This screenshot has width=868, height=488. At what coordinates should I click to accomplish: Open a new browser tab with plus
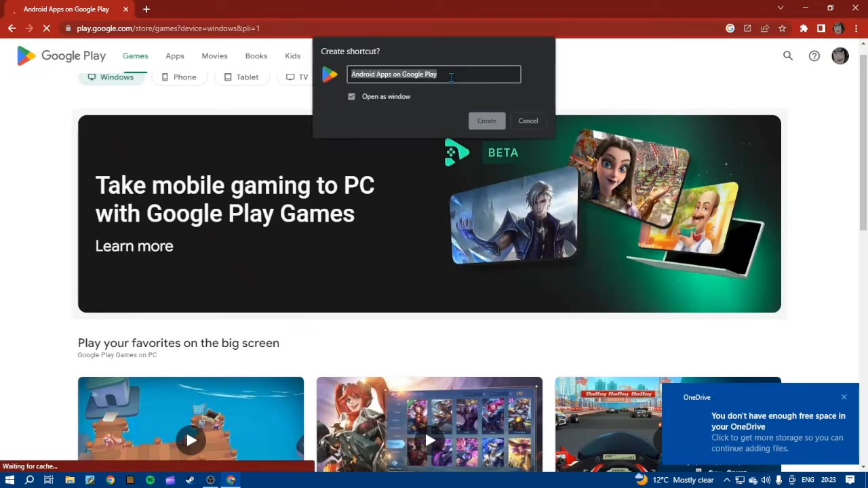146,9
